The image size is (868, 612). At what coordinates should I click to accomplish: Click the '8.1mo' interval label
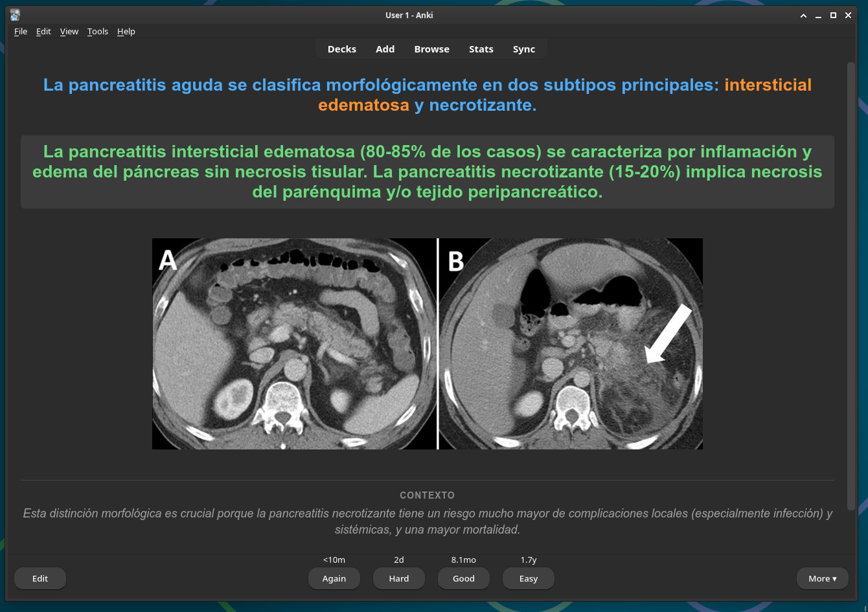coord(464,560)
